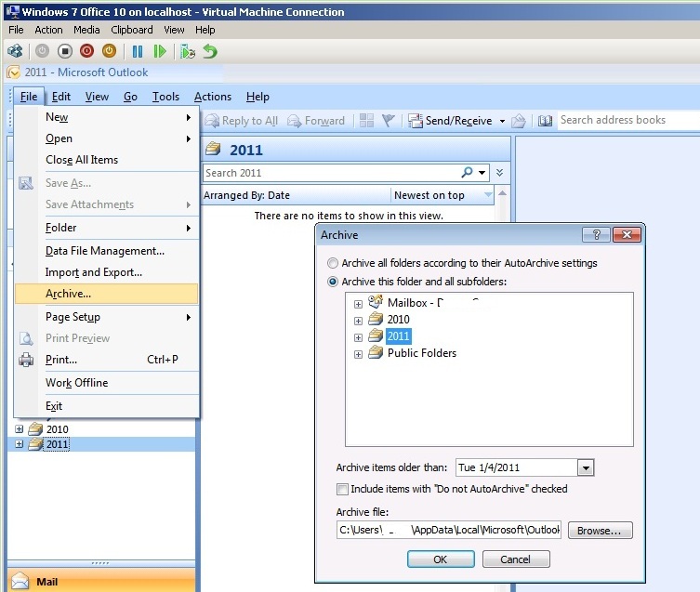The image size is (700, 592).
Task: Open the Edit menu in Outlook
Action: [61, 97]
